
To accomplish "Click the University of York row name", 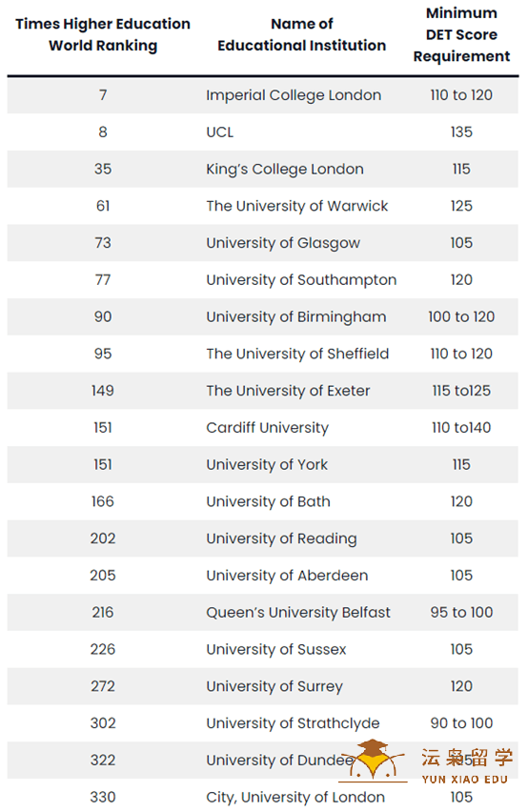I will tap(267, 464).
